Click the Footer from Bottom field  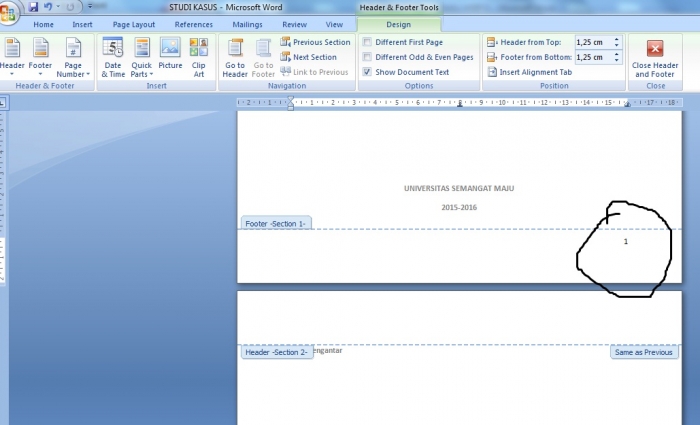[590, 57]
